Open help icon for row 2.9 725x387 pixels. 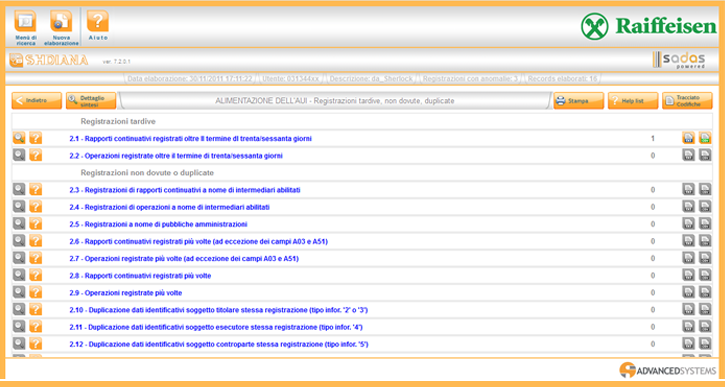click(x=36, y=292)
